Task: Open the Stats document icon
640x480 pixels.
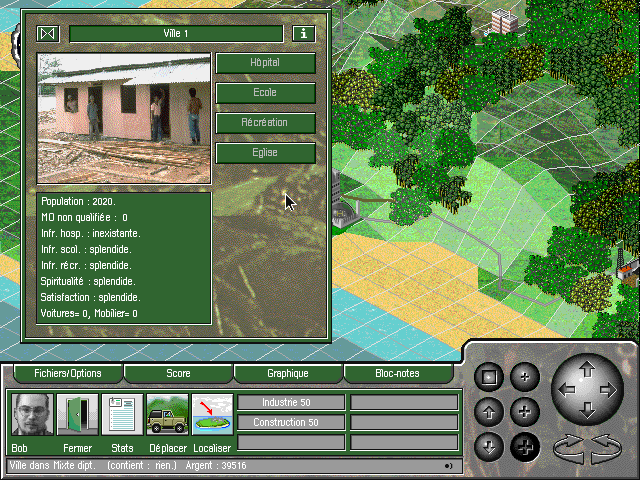Action: 122,415
